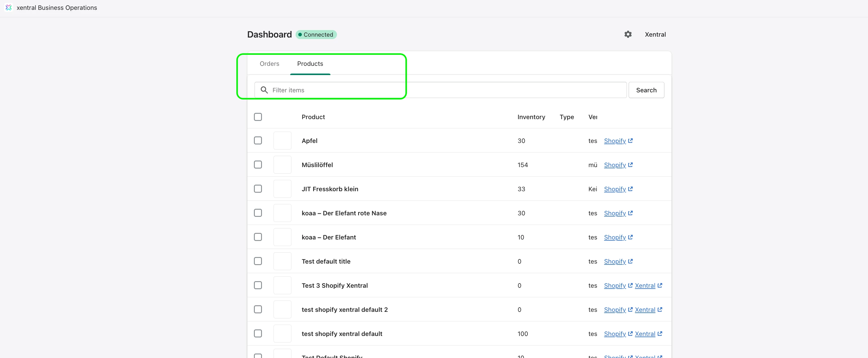Check the Test default title checkbox
The image size is (868, 358).
click(x=258, y=261)
